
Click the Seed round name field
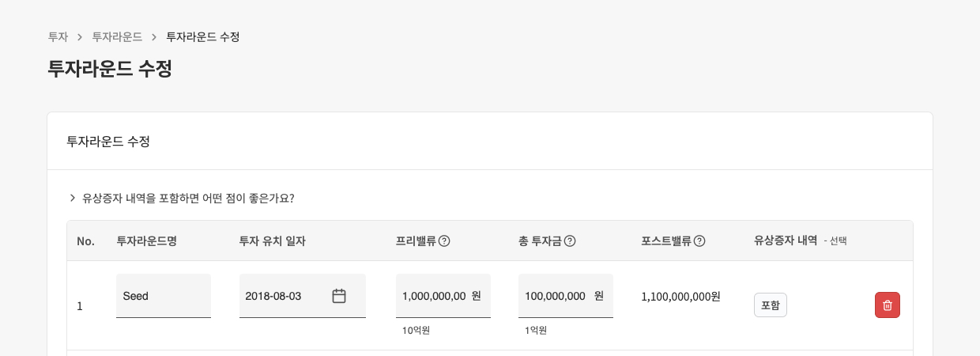(x=163, y=296)
